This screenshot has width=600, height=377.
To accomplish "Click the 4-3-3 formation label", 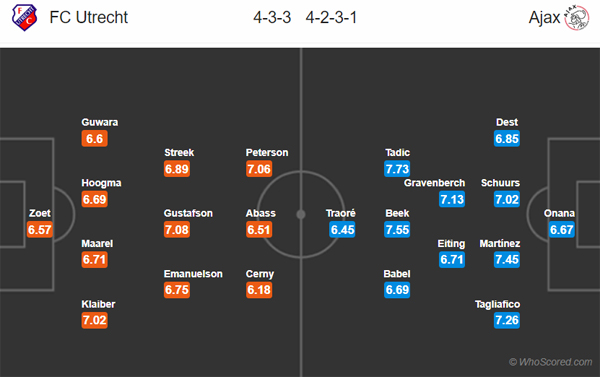I will coord(272,18).
